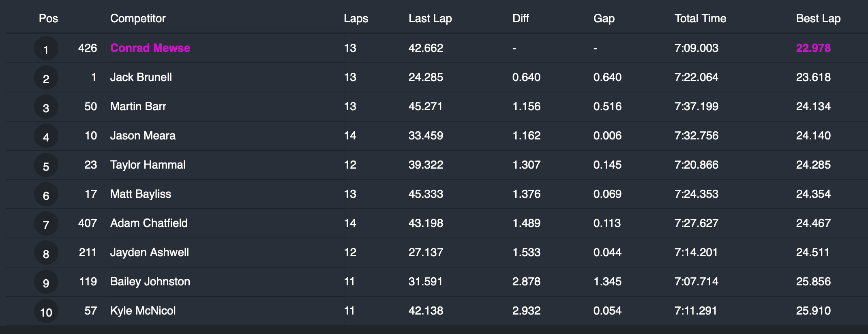Open competitor Jack Brunell
This screenshot has height=334, width=868.
pos(141,77)
